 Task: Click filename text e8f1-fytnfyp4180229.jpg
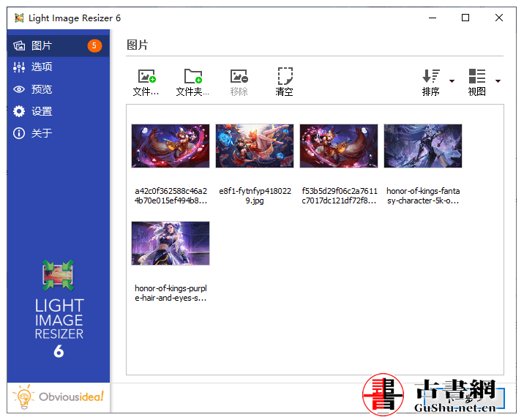(x=255, y=196)
